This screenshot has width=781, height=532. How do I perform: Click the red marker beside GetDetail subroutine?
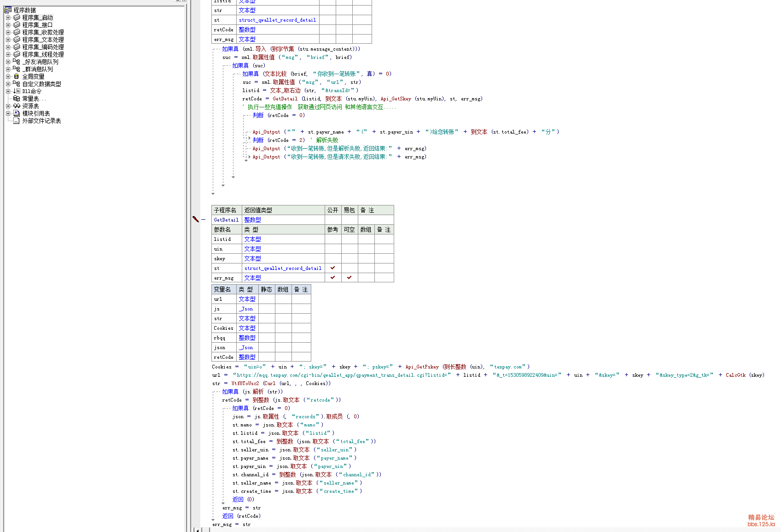pos(196,219)
